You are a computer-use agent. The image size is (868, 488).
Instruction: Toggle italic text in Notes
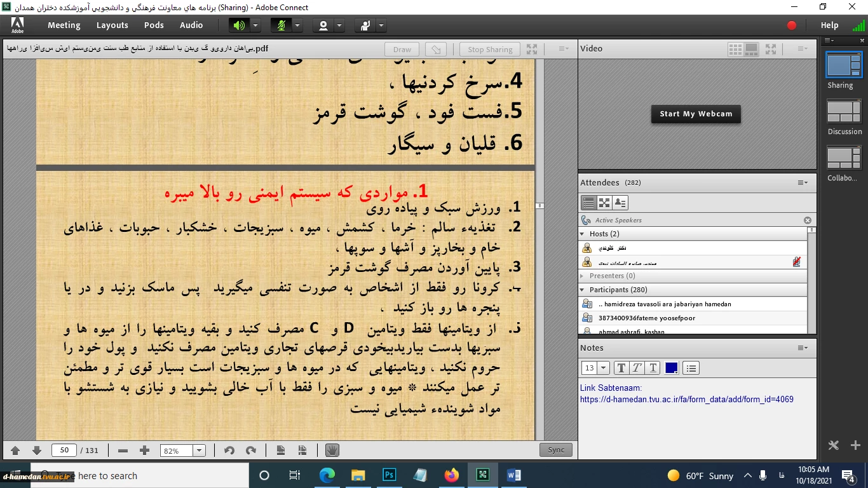click(x=637, y=368)
